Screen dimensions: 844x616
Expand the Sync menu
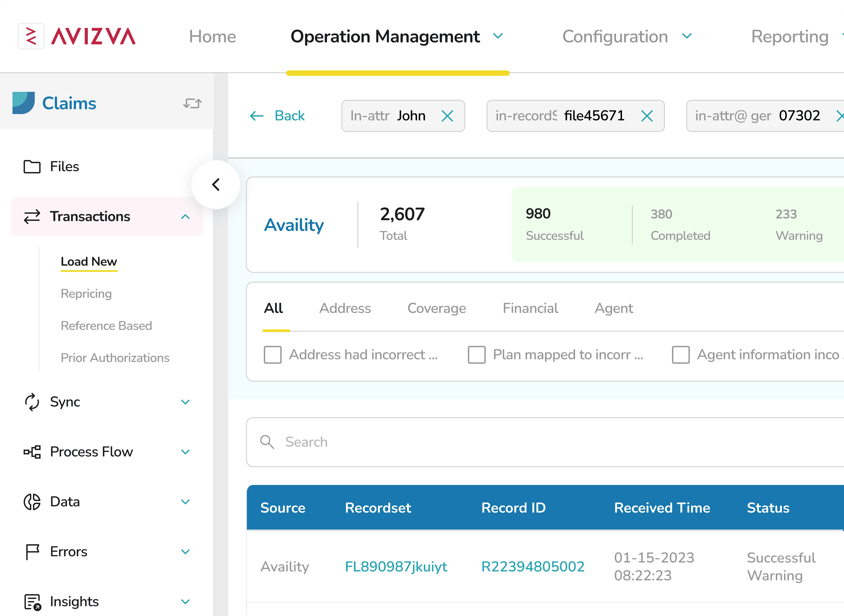pyautogui.click(x=185, y=402)
